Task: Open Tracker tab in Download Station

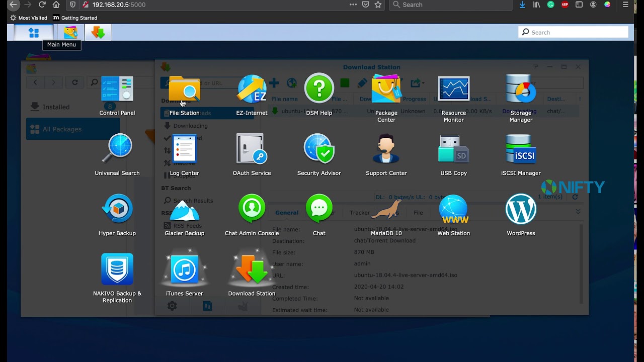Action: click(360, 213)
